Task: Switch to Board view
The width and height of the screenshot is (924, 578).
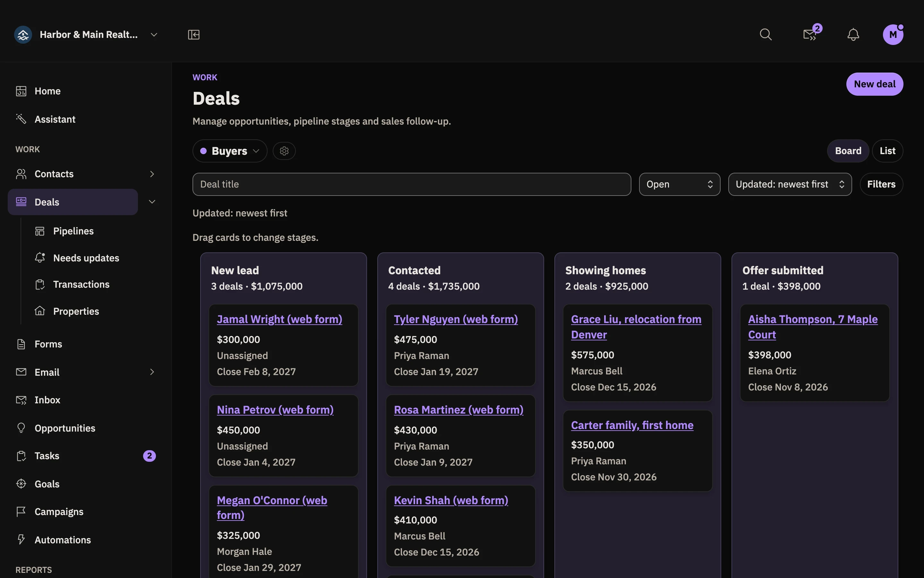Action: 848,151
